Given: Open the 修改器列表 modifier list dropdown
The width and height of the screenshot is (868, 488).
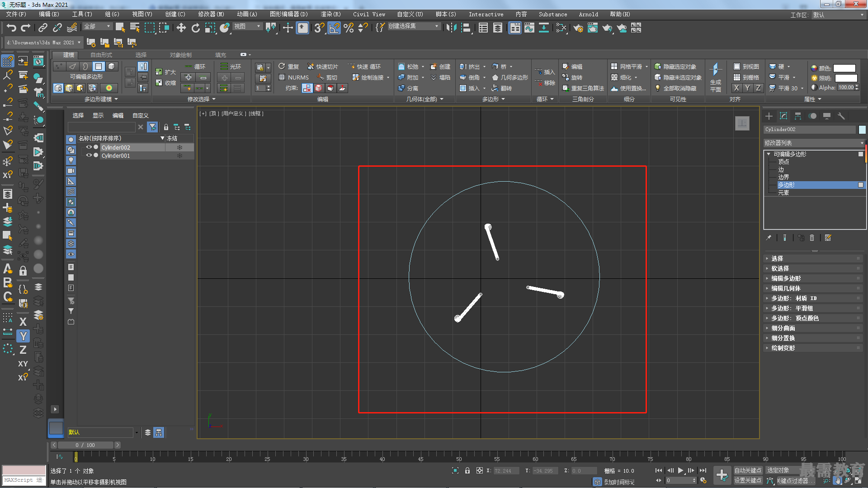Looking at the screenshot, I should (x=814, y=143).
